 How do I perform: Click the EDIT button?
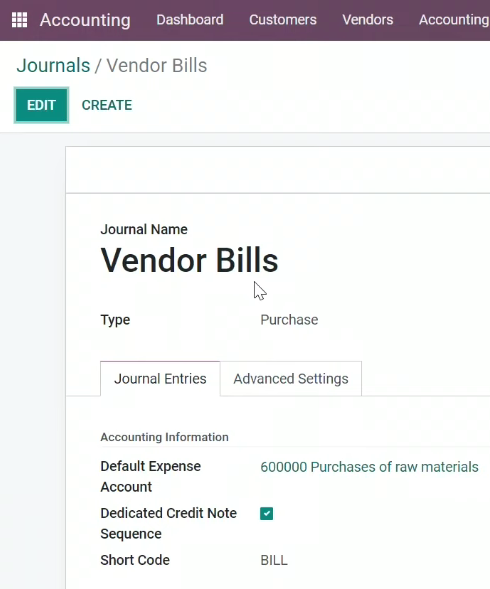pyautogui.click(x=41, y=105)
